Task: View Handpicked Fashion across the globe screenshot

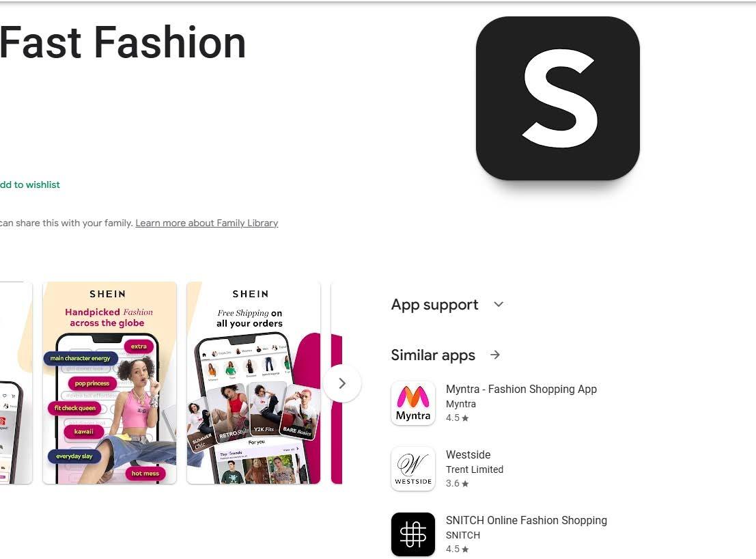Action: (x=109, y=383)
